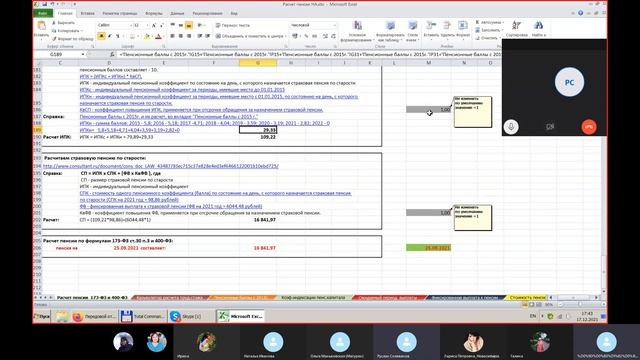Image resolution: width=640 pixels, height=360 pixels.
Task: Open Cell Styles (Стили ячеек)
Action: coord(413,31)
